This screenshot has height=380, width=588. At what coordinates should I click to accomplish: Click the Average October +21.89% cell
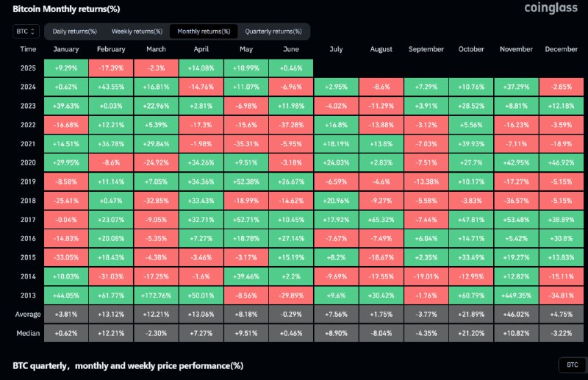coord(471,314)
